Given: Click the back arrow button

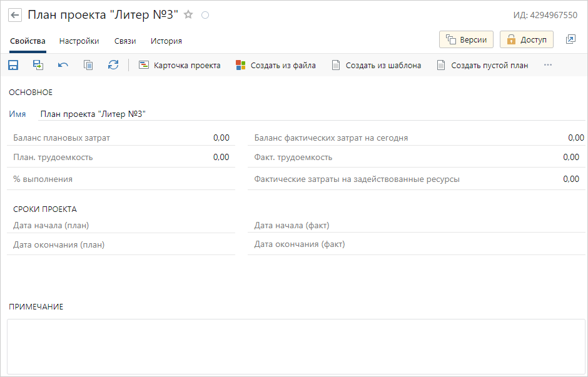Looking at the screenshot, I should click(x=14, y=15).
